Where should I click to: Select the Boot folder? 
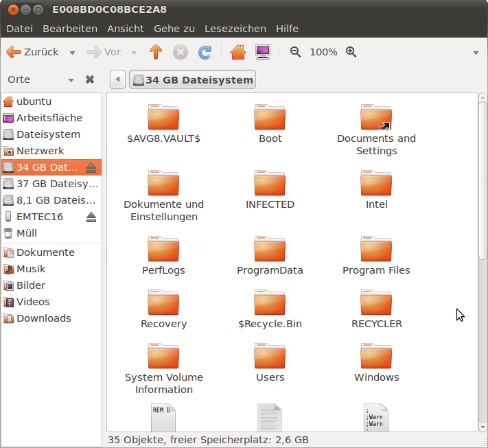(x=270, y=124)
